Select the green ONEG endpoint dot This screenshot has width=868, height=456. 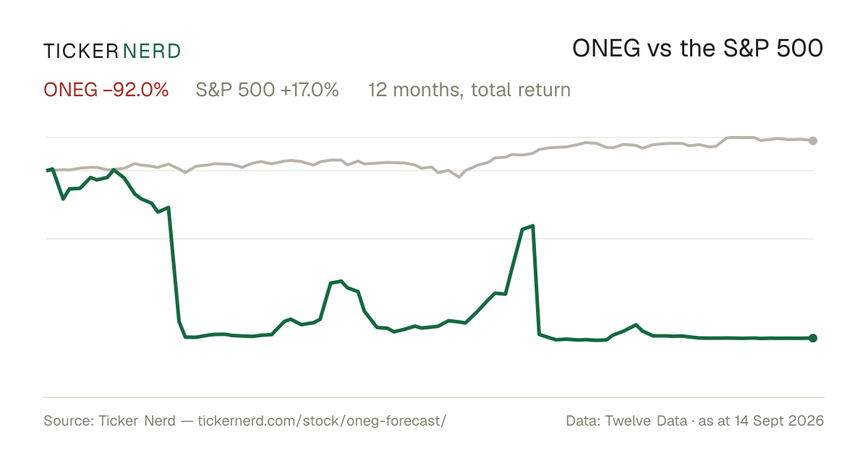coord(813,338)
